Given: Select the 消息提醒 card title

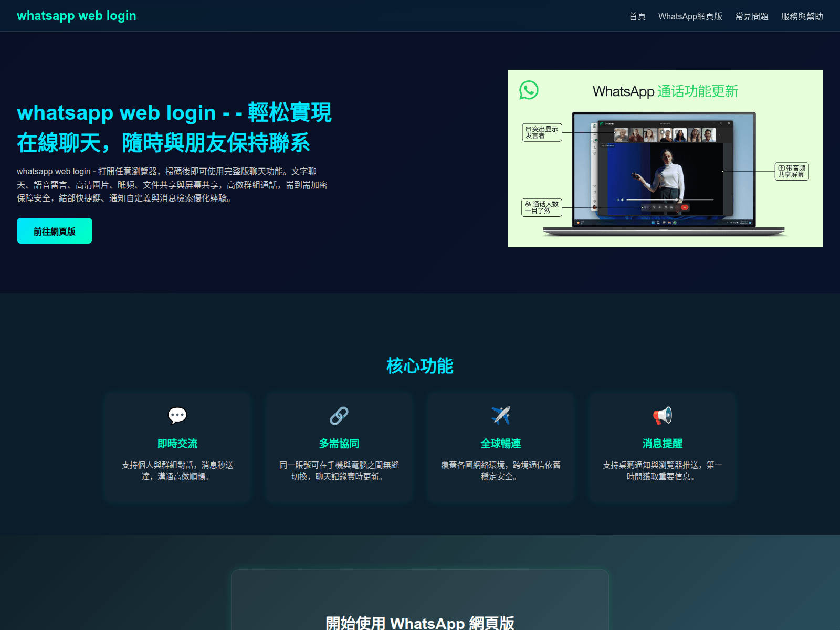Looking at the screenshot, I should click(663, 444).
